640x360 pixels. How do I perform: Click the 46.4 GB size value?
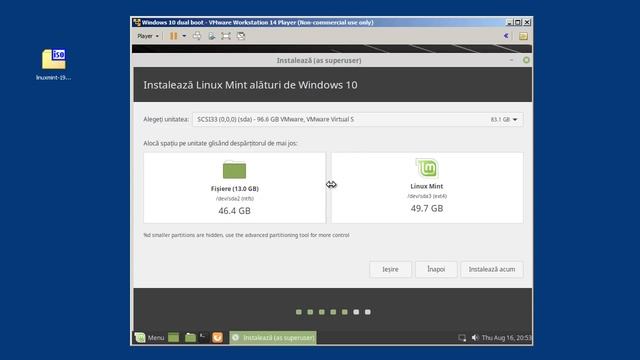234,211
